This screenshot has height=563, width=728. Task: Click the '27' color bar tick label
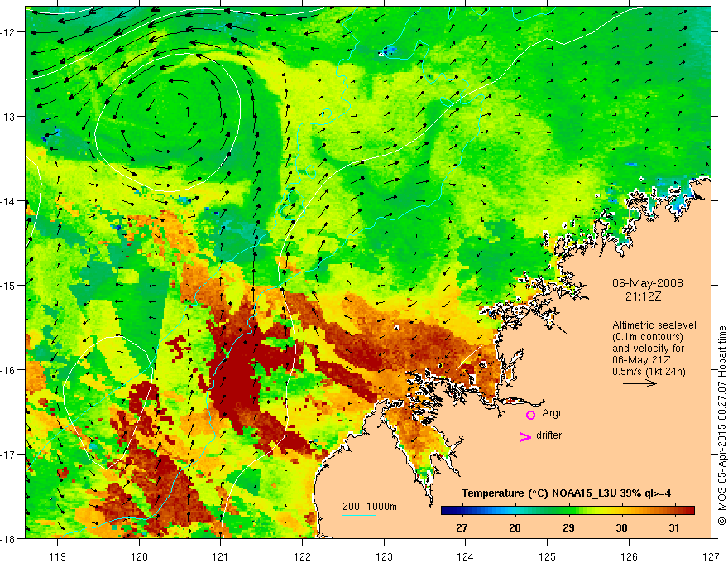point(462,527)
